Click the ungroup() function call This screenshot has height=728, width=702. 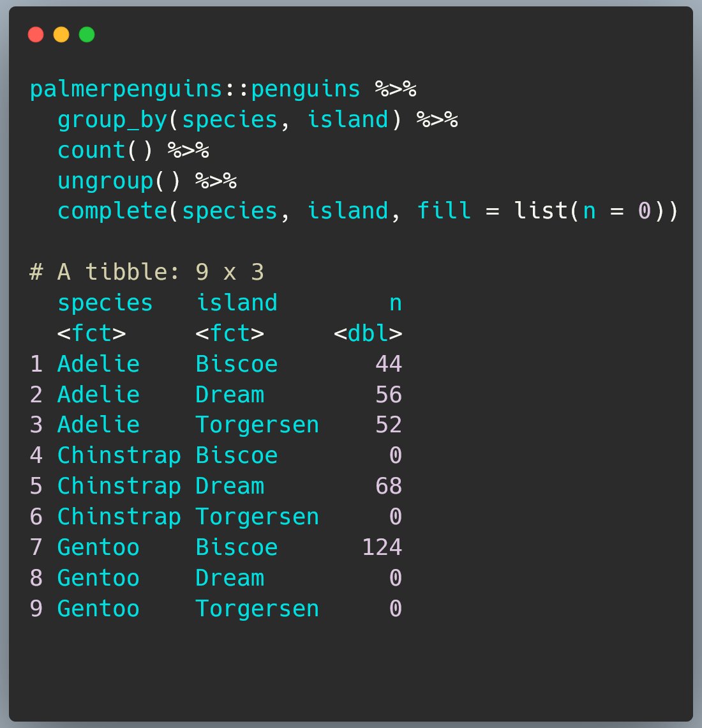click(119, 181)
